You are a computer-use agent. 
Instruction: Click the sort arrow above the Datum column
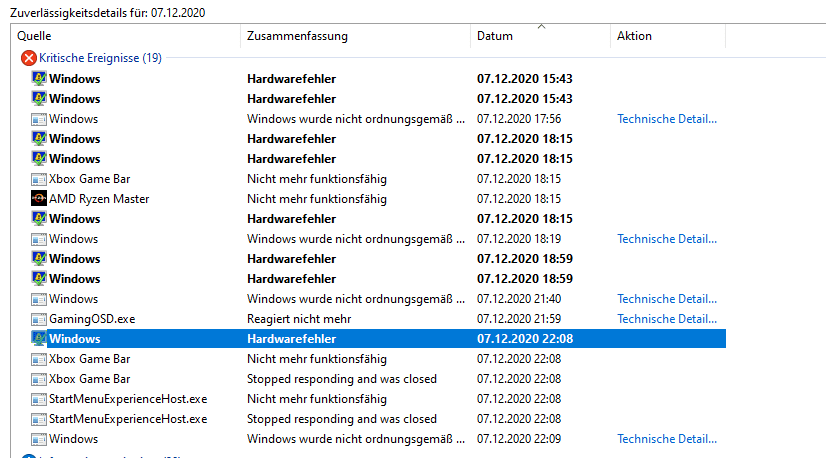pos(541,26)
